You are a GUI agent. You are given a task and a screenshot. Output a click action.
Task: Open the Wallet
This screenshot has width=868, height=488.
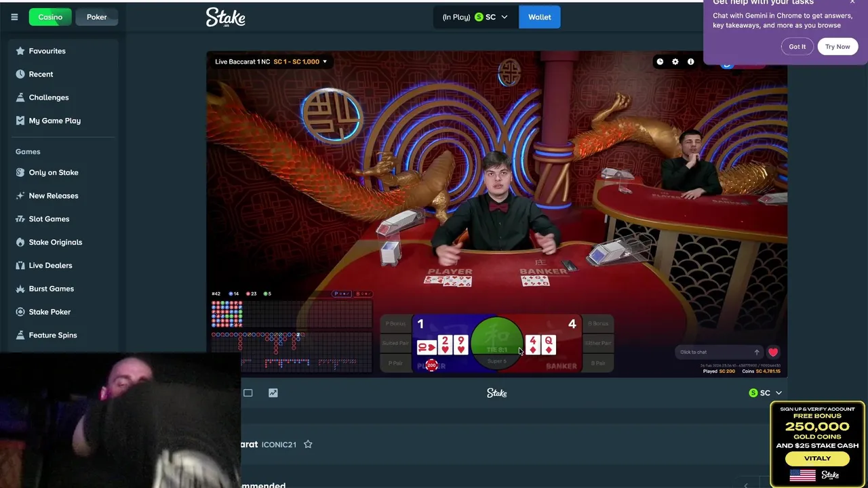pyautogui.click(x=540, y=17)
